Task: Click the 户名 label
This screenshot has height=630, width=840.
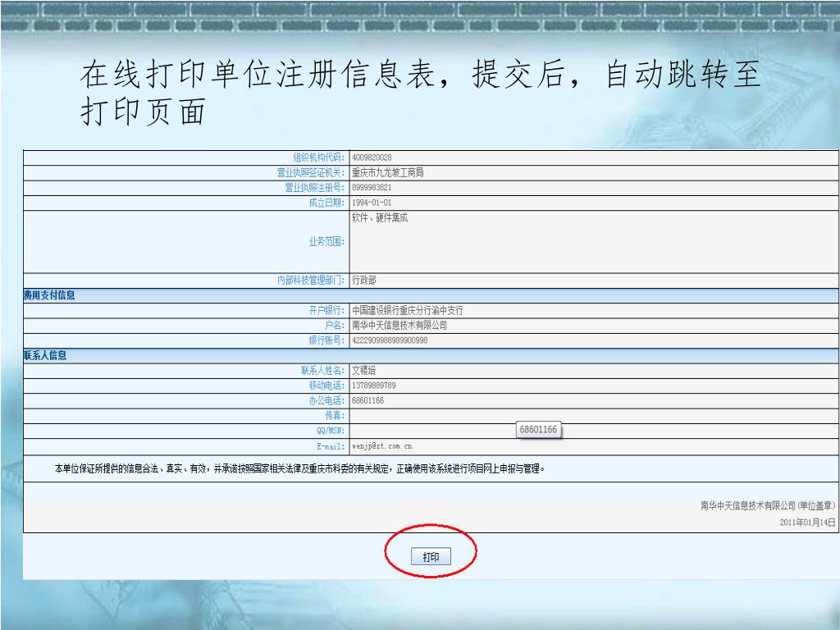Action: [335, 325]
